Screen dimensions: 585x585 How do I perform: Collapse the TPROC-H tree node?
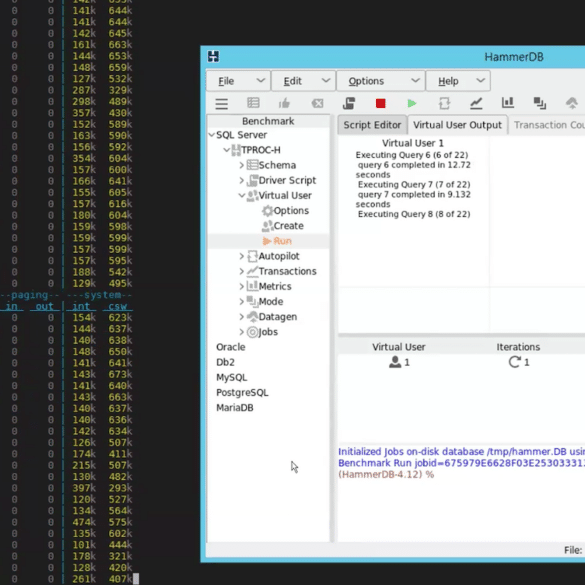[x=226, y=150]
